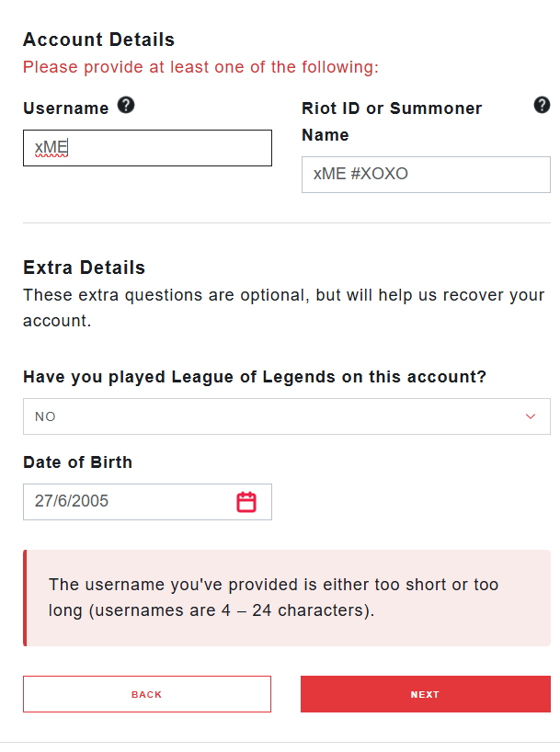This screenshot has height=752, width=560.
Task: Open the Riot ID help tooltip icon
Action: tap(542, 105)
